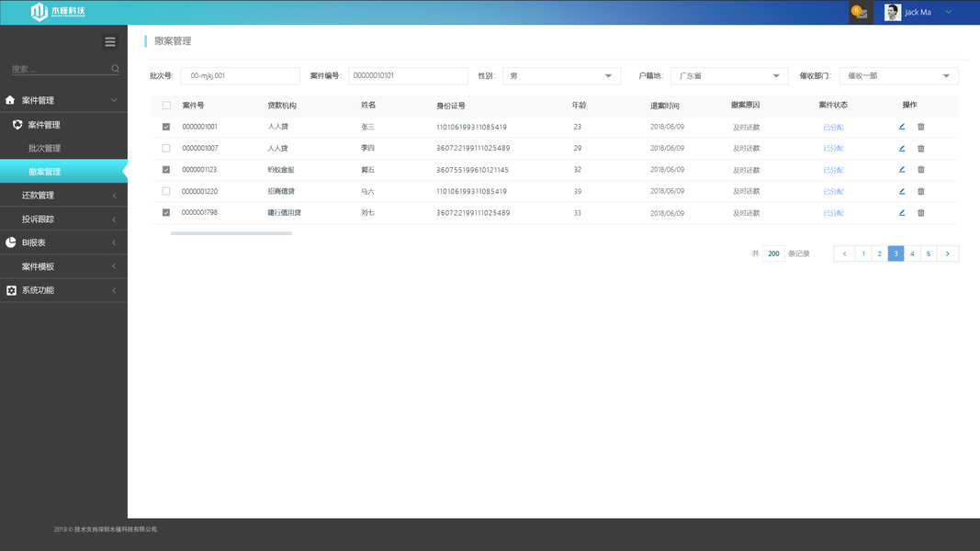Open the 性别 dropdown showing 男

561,76
